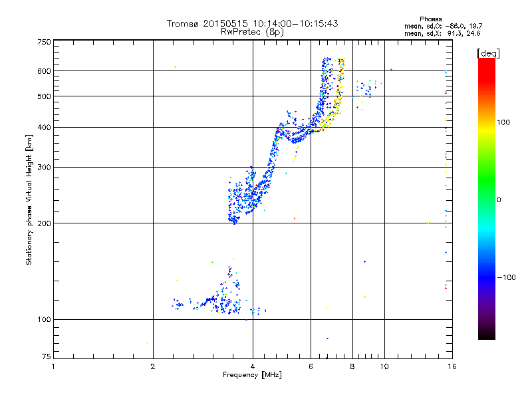532x399 pixels.
Task: Click the plot title starting with Tromsø
Action: tap(252, 23)
